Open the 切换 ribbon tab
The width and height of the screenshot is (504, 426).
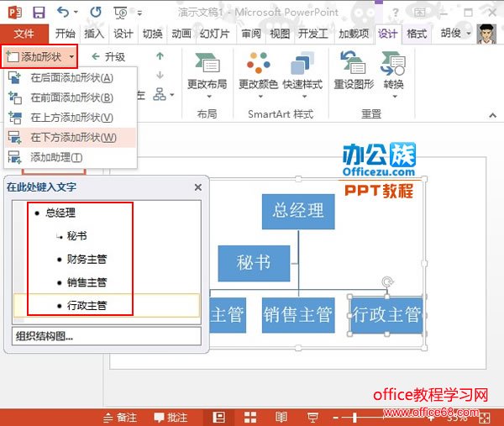click(x=152, y=34)
